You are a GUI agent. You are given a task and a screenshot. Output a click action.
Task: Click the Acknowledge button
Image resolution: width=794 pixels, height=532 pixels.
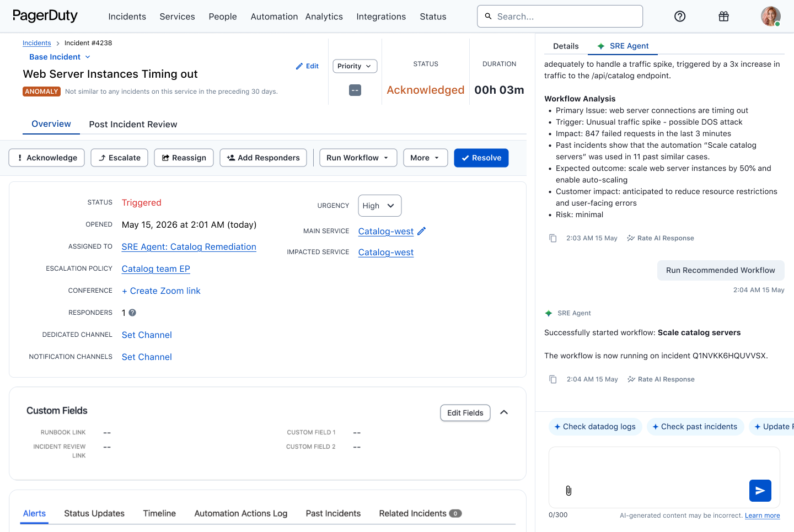pyautogui.click(x=47, y=158)
